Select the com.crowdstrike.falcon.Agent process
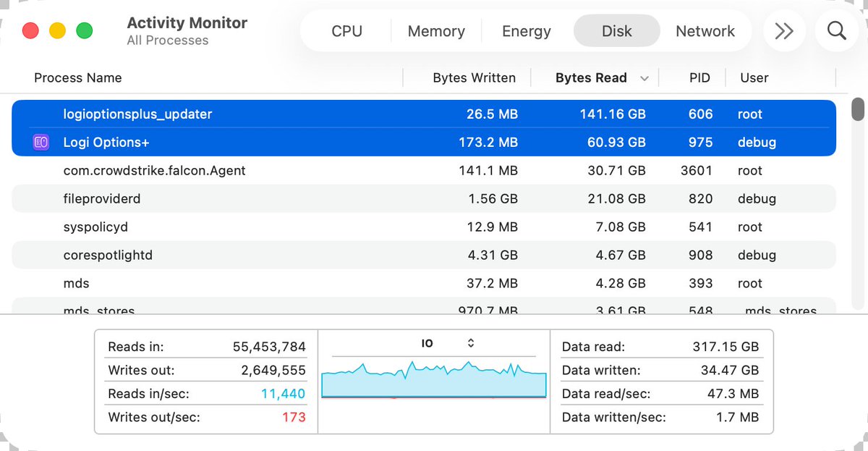This screenshot has width=868, height=451. coord(155,171)
